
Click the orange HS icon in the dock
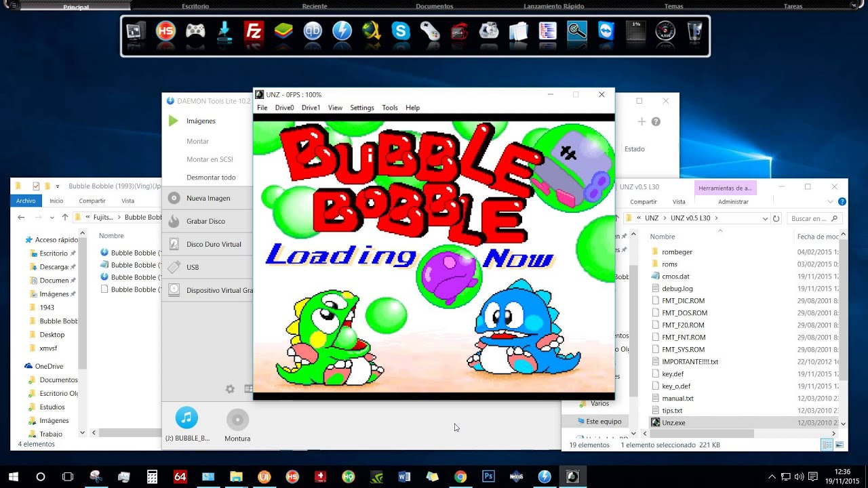[165, 31]
